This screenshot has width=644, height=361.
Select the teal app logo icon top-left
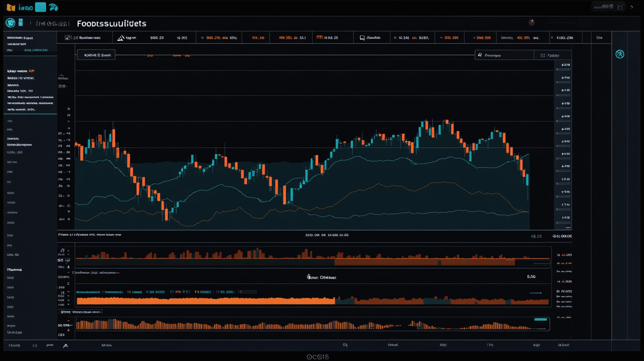tap(40, 7)
